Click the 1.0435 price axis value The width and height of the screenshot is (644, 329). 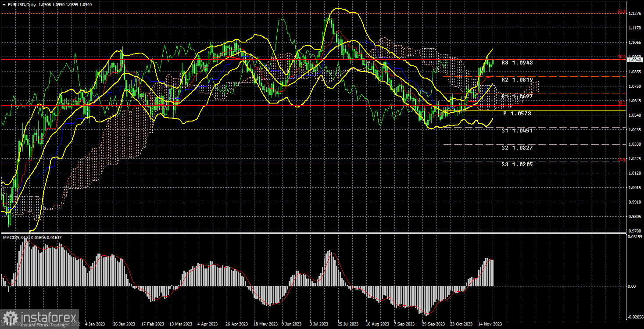[634, 129]
